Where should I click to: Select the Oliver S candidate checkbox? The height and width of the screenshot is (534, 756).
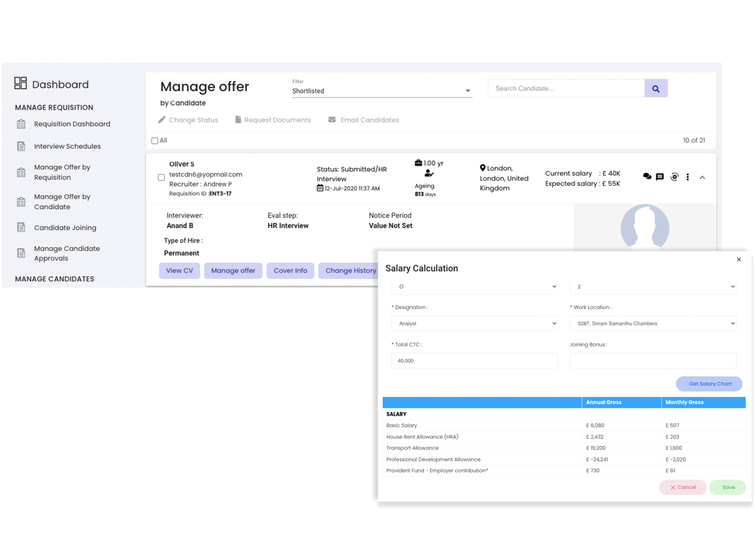pos(161,178)
